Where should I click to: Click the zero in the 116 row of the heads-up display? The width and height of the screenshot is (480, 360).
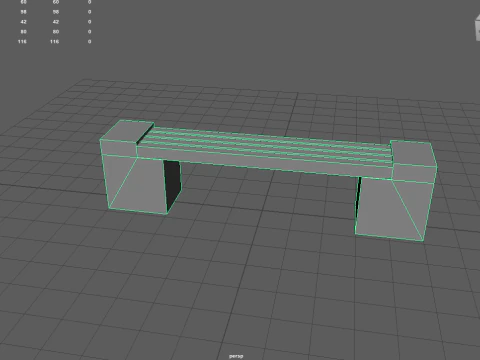(x=89, y=42)
